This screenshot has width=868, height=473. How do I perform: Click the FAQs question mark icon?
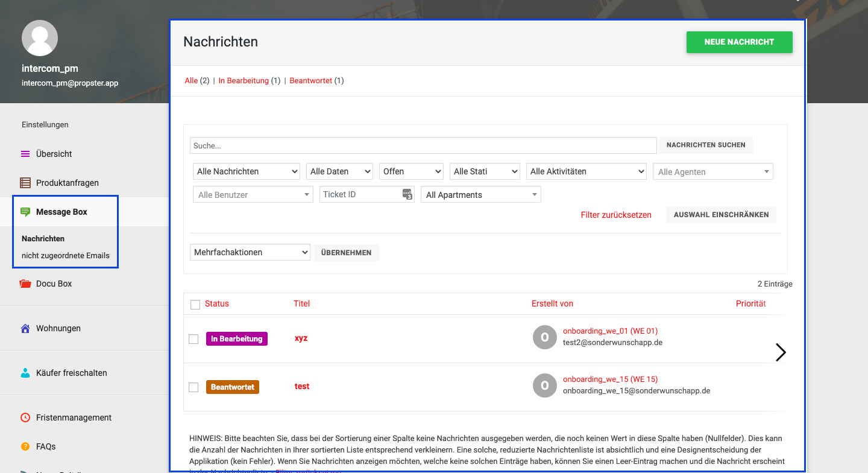click(25, 446)
